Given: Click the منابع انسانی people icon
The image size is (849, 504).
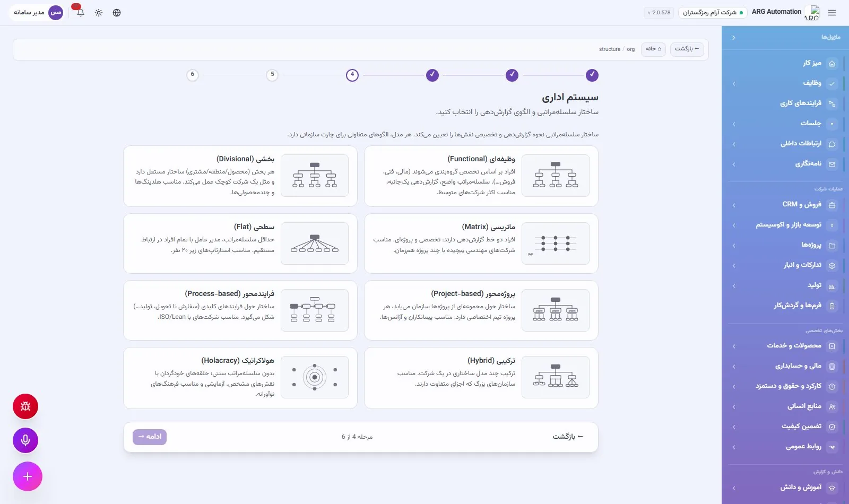Looking at the screenshot, I should click(x=832, y=407).
